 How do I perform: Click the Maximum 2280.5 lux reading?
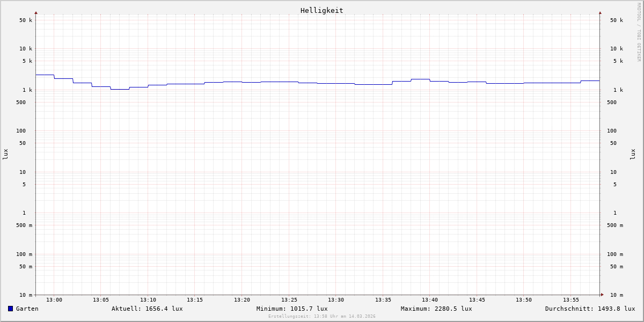pos(436,309)
